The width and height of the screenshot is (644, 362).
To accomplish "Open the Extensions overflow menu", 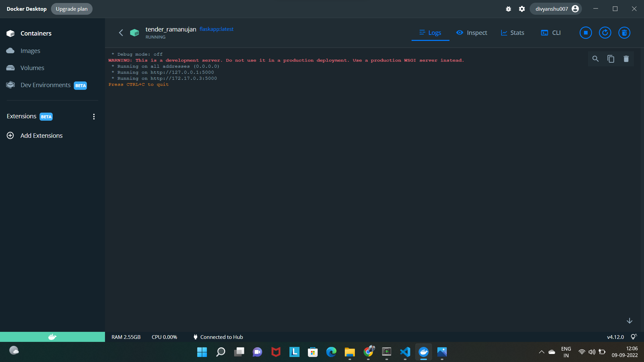I will click(94, 116).
